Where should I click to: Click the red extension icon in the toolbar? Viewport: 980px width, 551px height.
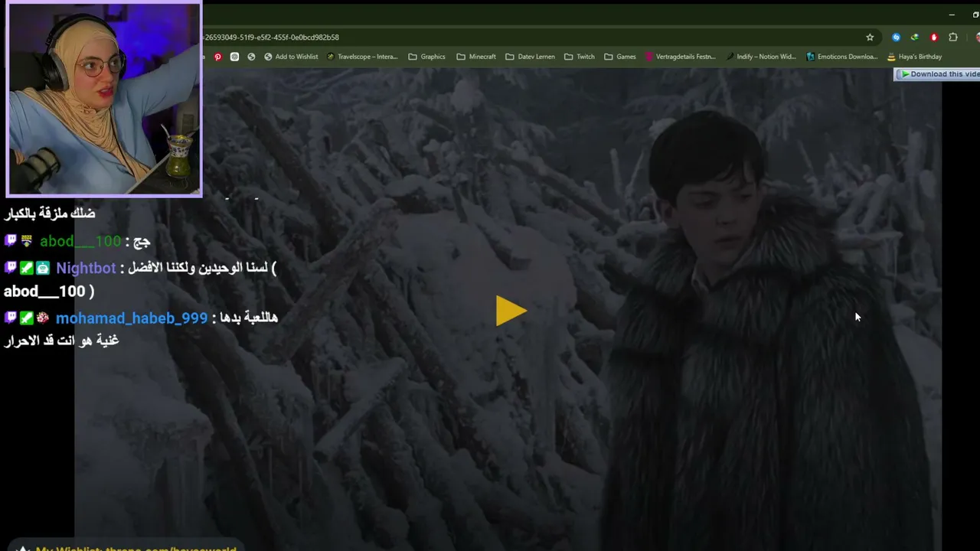(x=934, y=37)
